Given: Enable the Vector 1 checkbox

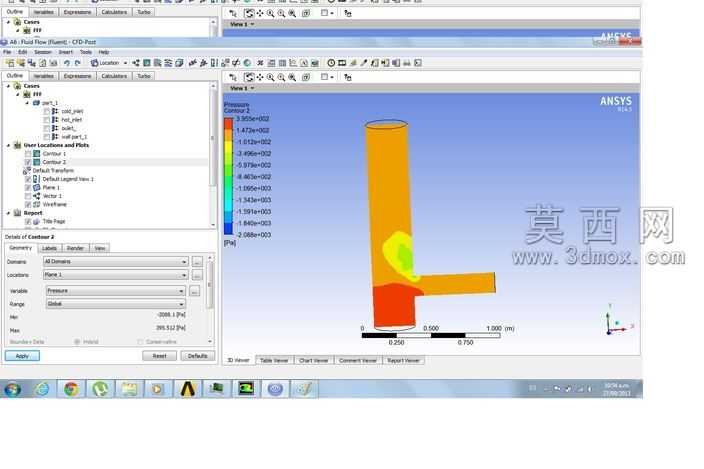Looking at the screenshot, I should pos(28,196).
